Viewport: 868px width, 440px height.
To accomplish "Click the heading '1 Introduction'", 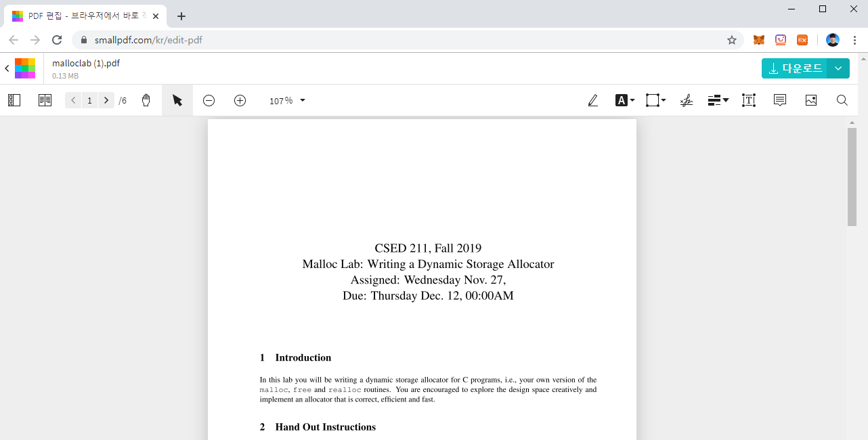I will coord(295,357).
